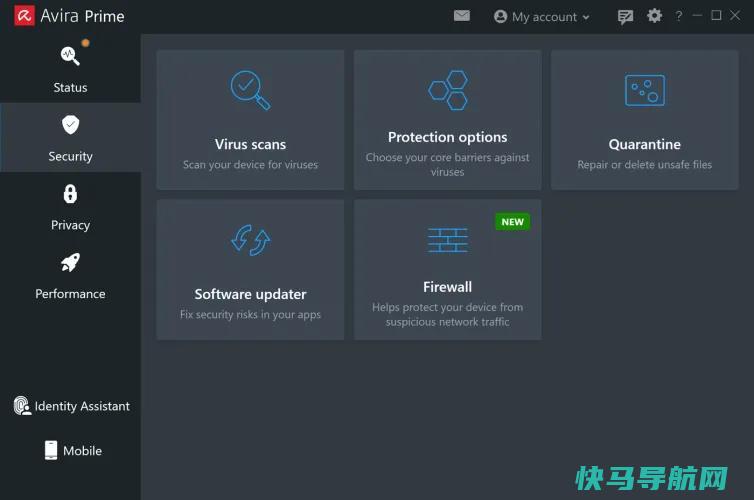This screenshot has height=500, width=754.
Task: Click 'Fix security risks in your apps' text
Action: [x=251, y=314]
